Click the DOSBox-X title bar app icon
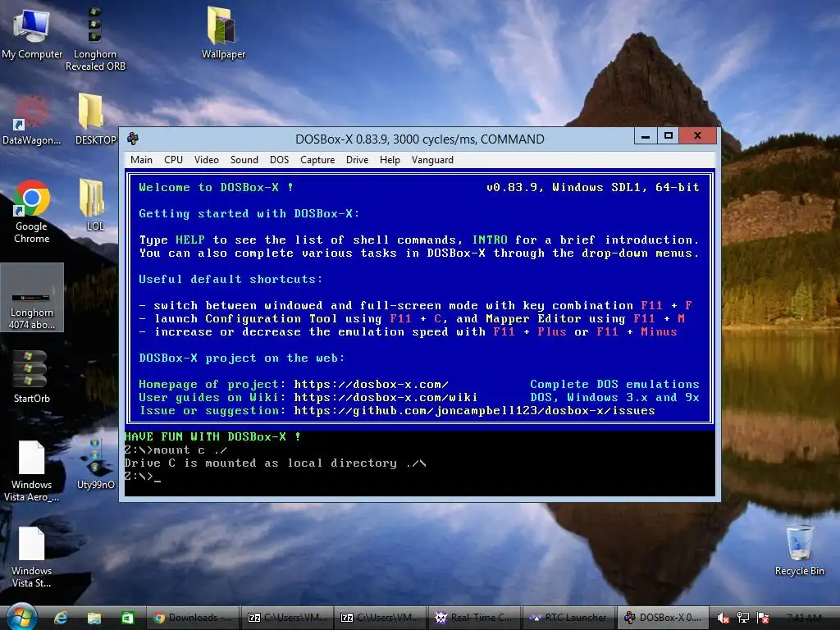This screenshot has width=840, height=630. 133,139
